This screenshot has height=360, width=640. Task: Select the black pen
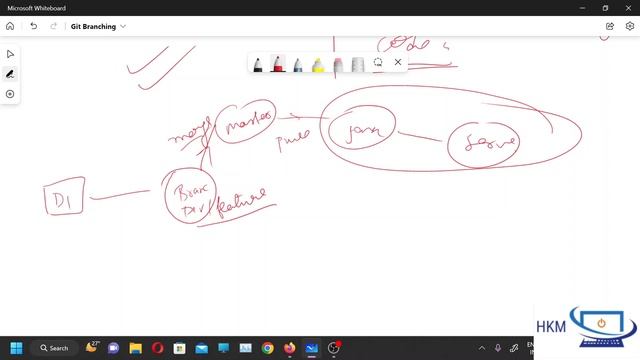(x=258, y=64)
